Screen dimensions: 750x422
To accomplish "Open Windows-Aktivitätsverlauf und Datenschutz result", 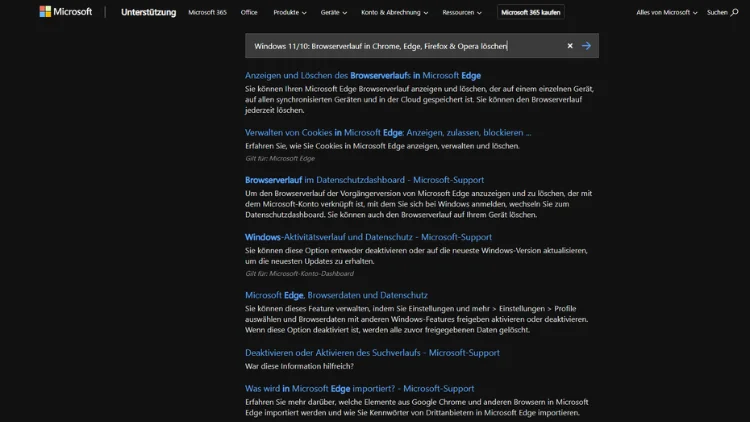I will point(368,237).
